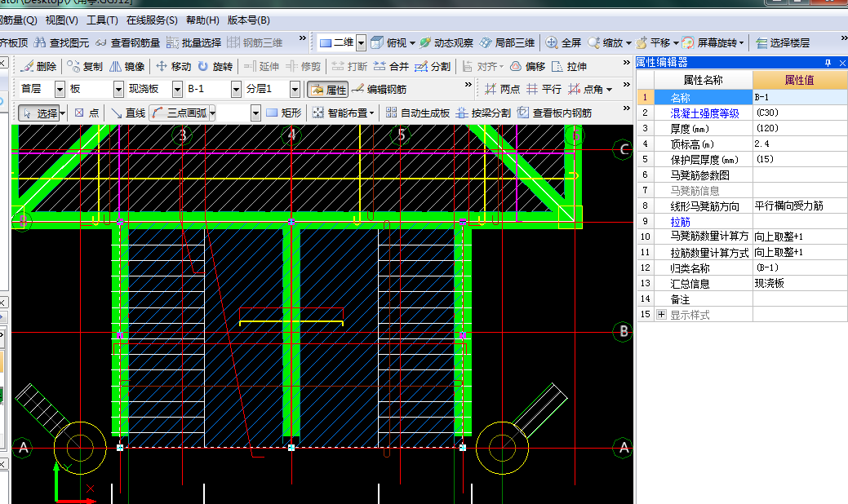Toggle the 选择 select mode button
Image resolution: width=848 pixels, height=504 pixels.
38,113
